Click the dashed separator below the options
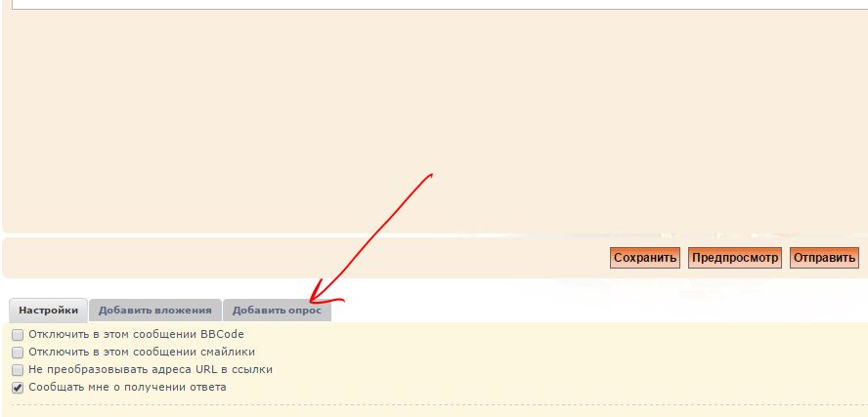This screenshot has height=417, width=868. [430, 405]
